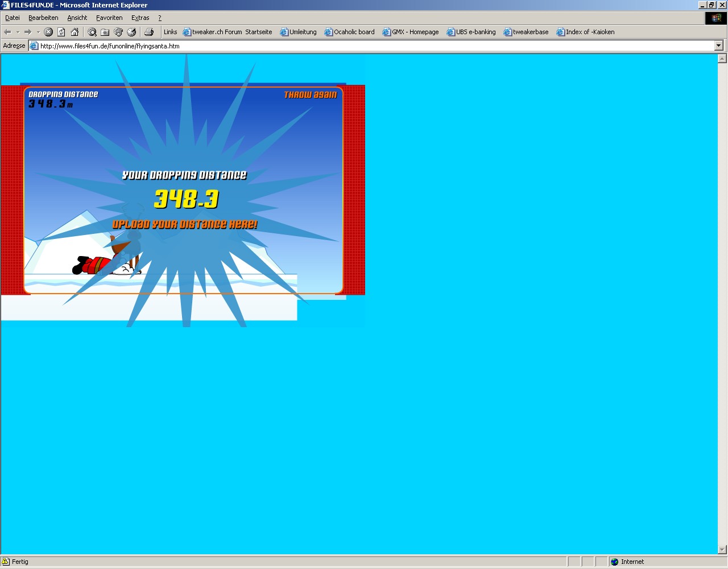Image resolution: width=728 pixels, height=569 pixels.
Task: Click the Print toolbar icon
Action: pyautogui.click(x=149, y=32)
